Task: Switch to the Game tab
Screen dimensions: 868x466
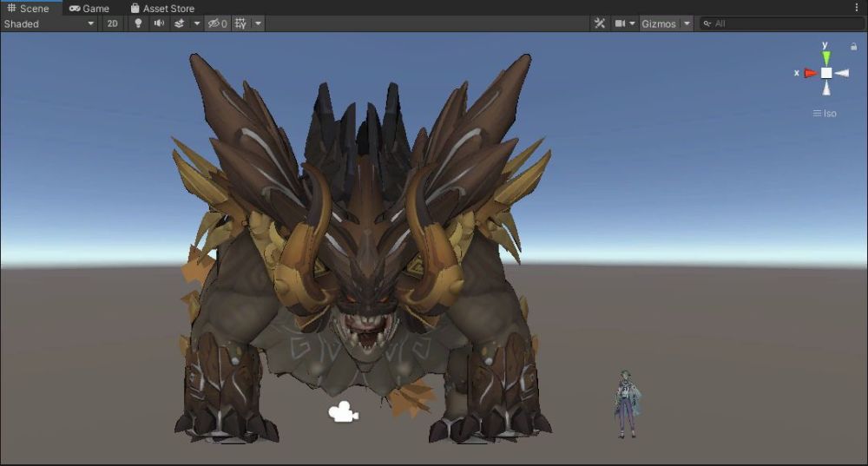Action: pos(89,8)
